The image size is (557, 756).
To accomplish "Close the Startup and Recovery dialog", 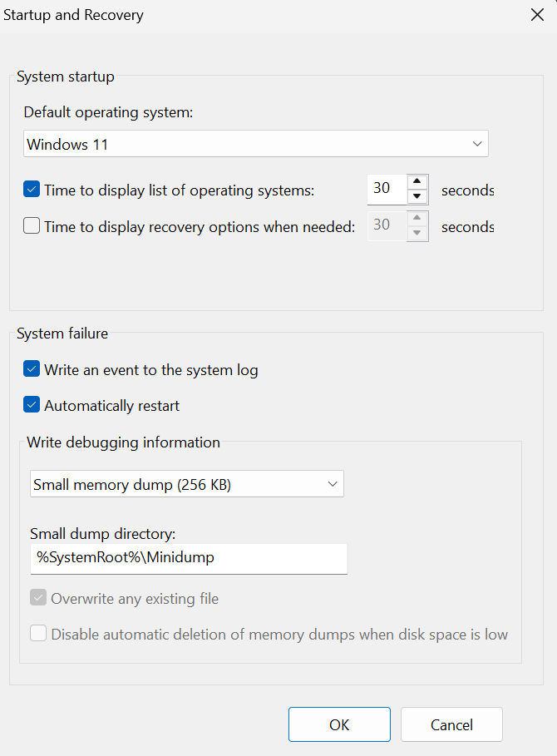I will pos(537,15).
